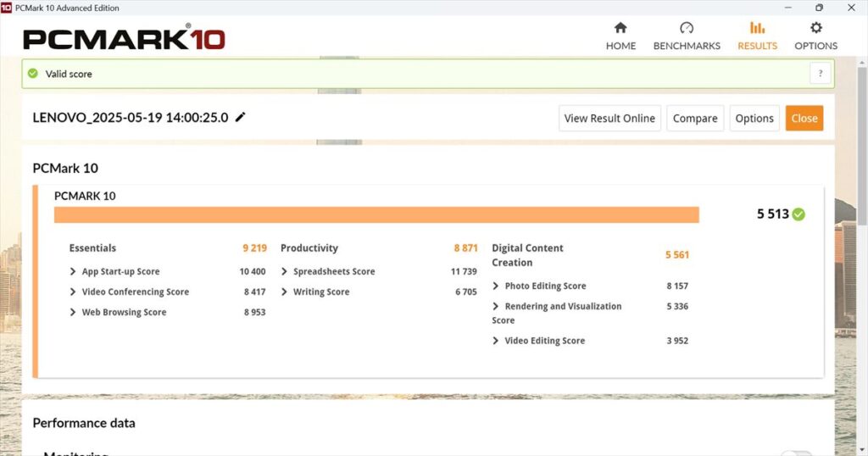Open the OPTIONS tab
The width and height of the screenshot is (868, 456).
coord(816,36)
